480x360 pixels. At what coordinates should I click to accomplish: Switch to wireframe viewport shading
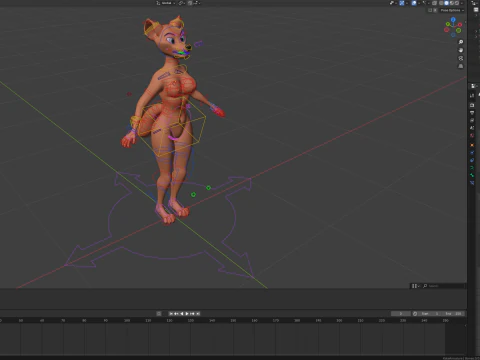(441, 3)
